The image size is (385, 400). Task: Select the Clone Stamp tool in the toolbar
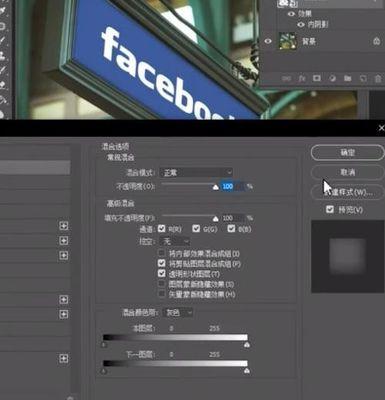pos(3,55)
